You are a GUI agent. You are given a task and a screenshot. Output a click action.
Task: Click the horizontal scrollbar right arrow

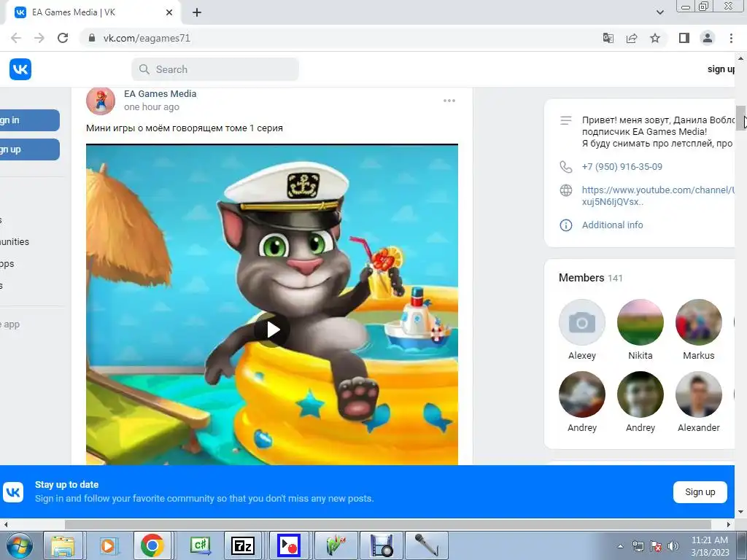(729, 524)
